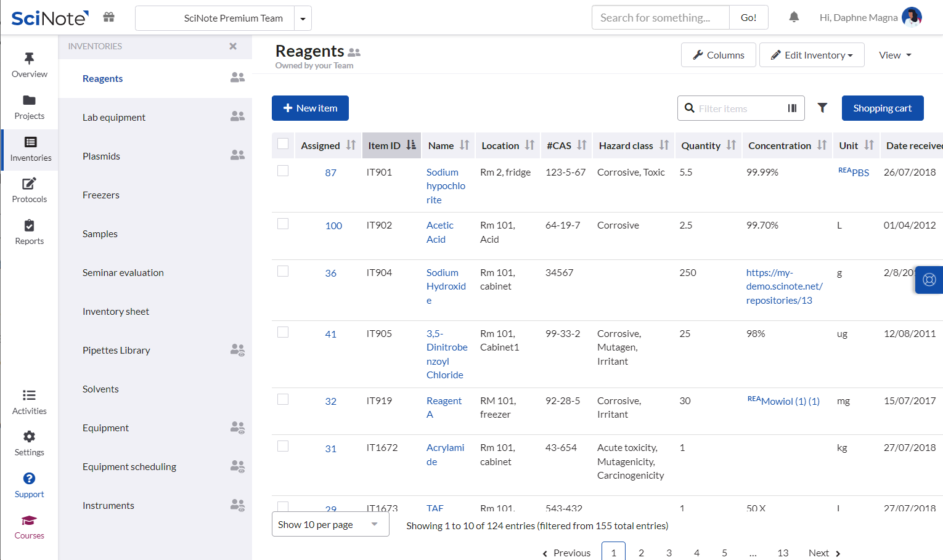Toggle the select-all checkbox in table header
Screen dimensions: 943x560
pyautogui.click(x=283, y=144)
